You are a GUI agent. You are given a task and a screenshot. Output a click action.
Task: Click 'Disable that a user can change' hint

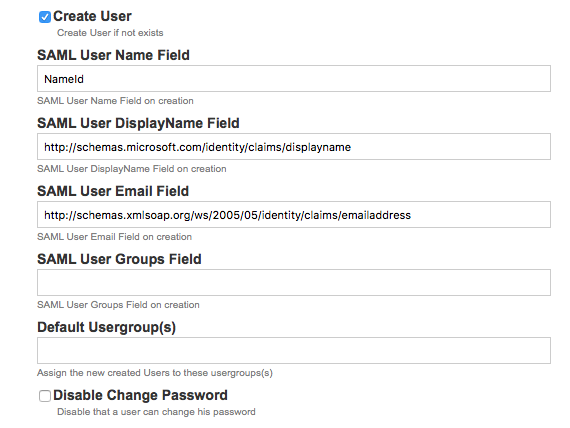pos(156,412)
